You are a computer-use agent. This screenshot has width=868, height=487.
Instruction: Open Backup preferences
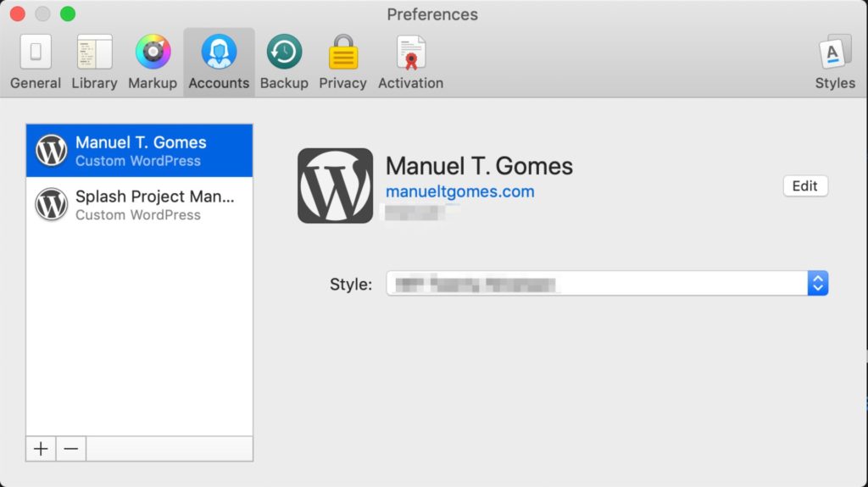click(x=284, y=63)
